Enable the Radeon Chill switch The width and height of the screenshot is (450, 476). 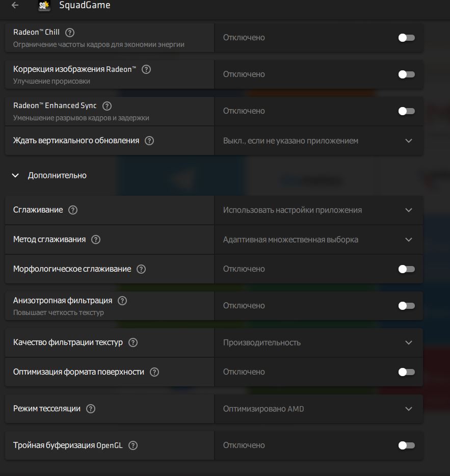tap(406, 38)
